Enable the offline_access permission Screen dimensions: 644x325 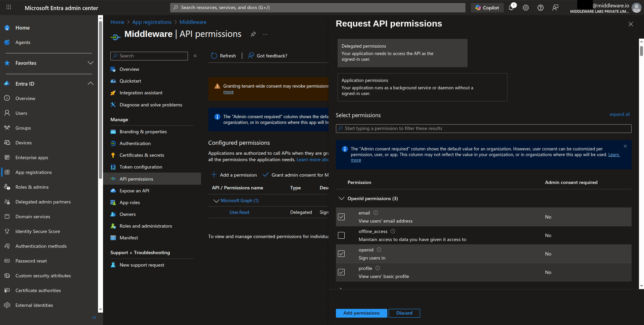[x=341, y=235]
